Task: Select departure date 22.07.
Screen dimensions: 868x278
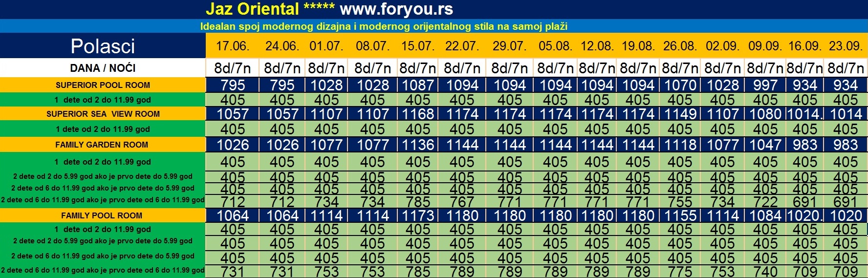Action: 461,46
